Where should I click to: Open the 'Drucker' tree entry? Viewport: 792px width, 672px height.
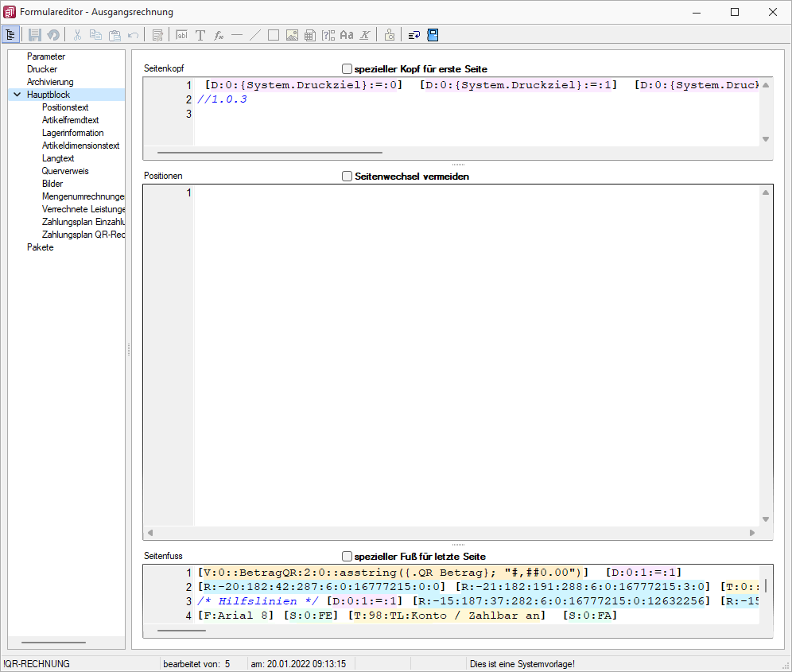(x=42, y=69)
